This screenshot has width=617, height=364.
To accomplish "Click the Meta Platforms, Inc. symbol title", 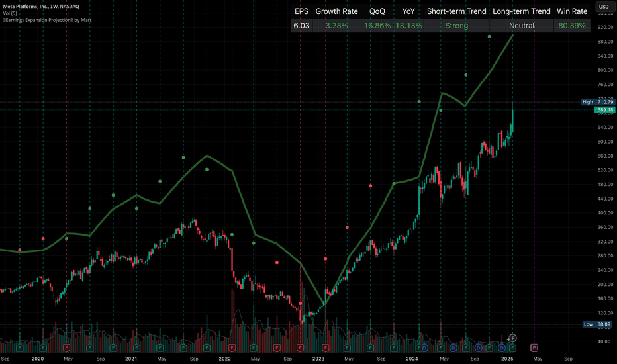I will [41, 7].
